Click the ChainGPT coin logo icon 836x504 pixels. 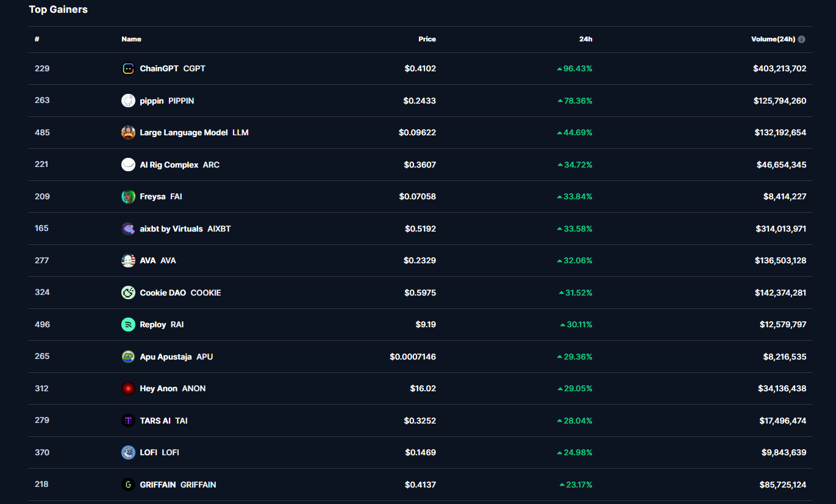click(128, 69)
